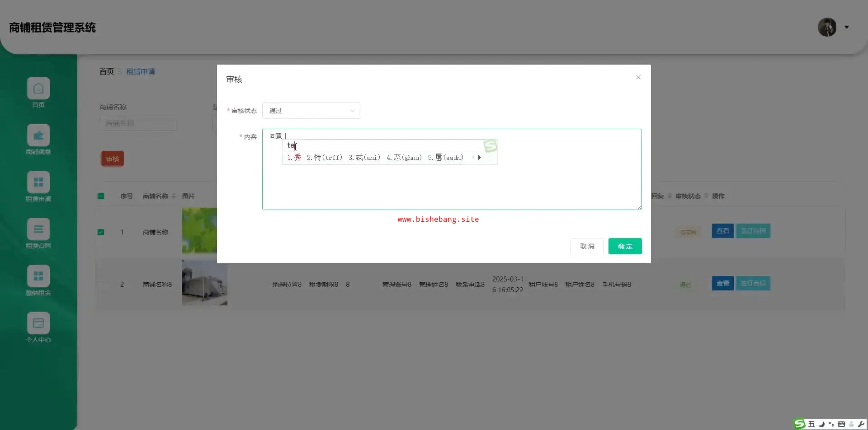Toggle the half-width moon icon on IME bar

point(821,424)
